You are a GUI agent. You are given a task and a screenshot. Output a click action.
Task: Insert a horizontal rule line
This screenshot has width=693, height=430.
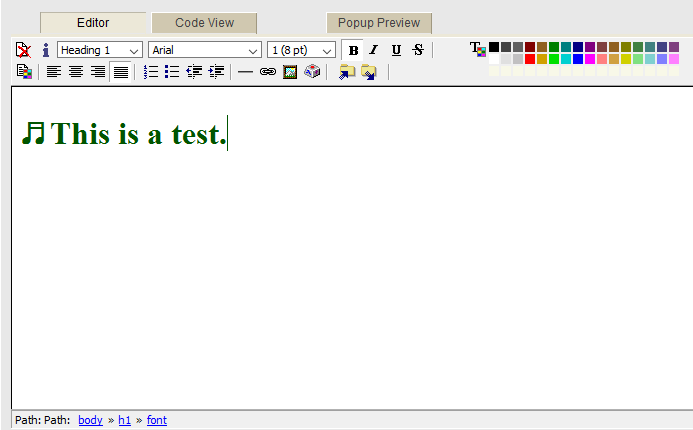[245, 72]
